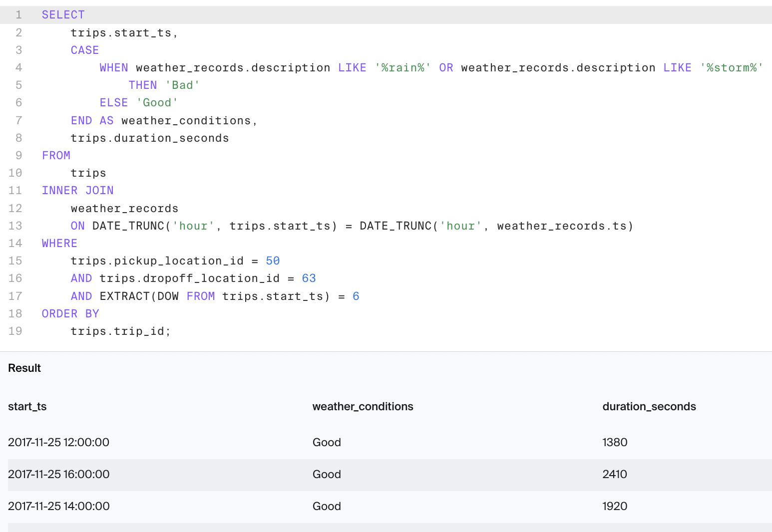This screenshot has width=772, height=532.
Task: Select the duration cell showing 1920
Action: [x=615, y=507]
